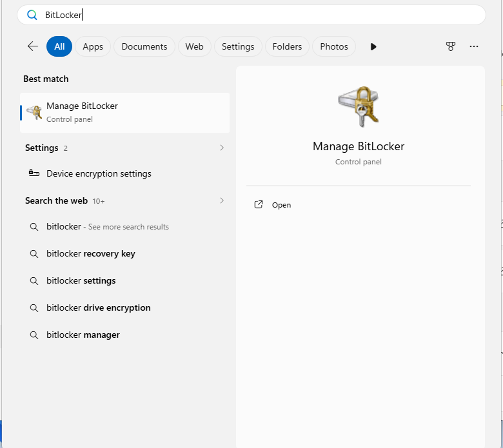The image size is (503, 448).
Task: Search web for bitlocker drive encryption
Action: coord(125,308)
